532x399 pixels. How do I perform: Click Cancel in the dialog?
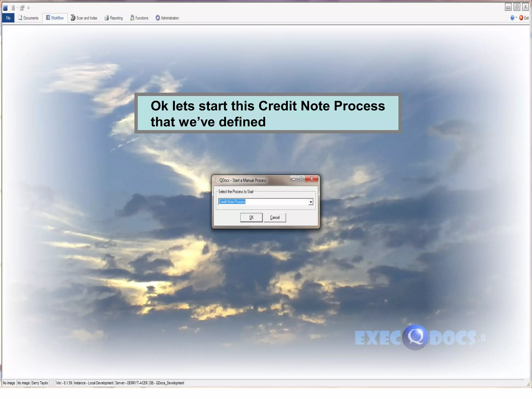tap(275, 218)
